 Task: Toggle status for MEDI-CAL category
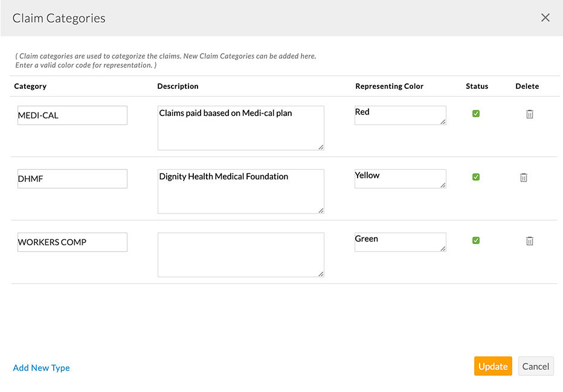[476, 114]
